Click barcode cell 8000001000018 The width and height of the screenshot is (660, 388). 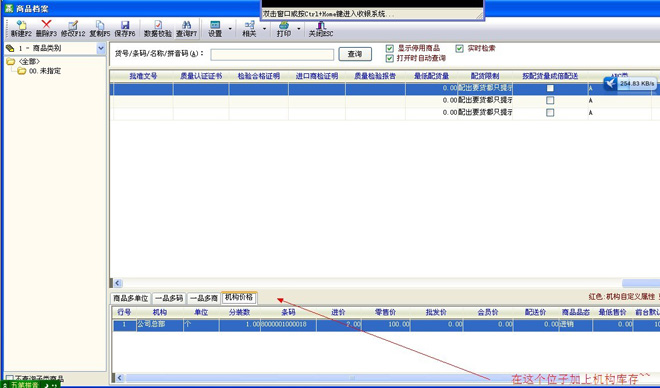coord(288,324)
